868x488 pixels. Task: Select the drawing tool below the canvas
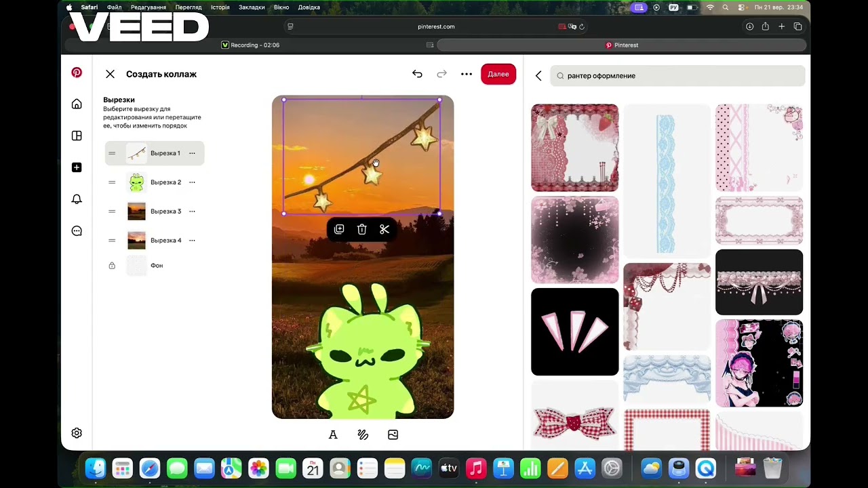tap(363, 435)
